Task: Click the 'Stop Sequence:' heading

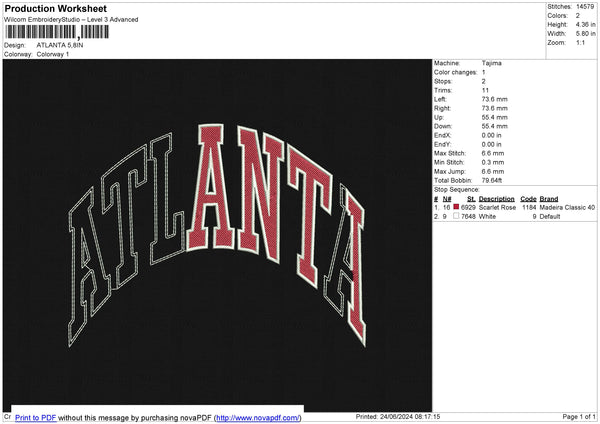Action: [457, 190]
